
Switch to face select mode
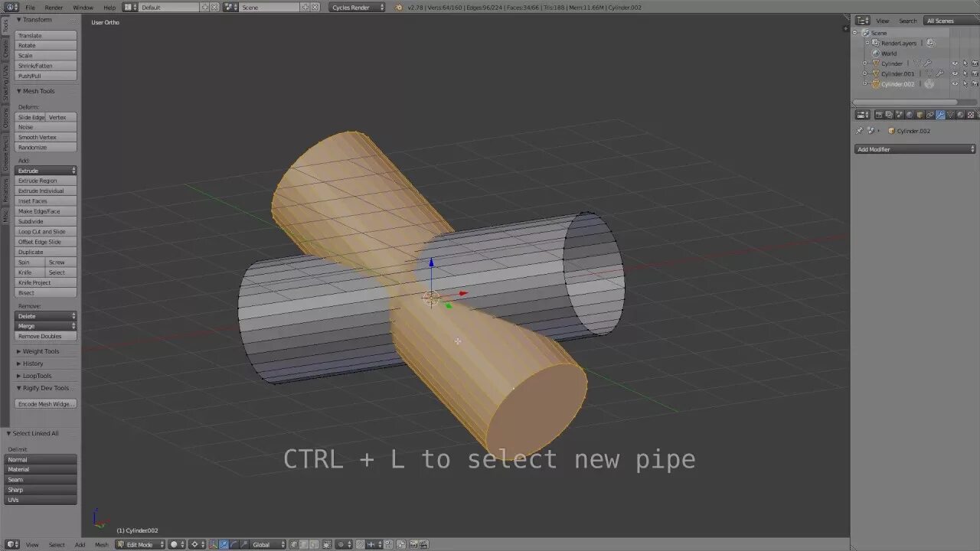tap(314, 544)
